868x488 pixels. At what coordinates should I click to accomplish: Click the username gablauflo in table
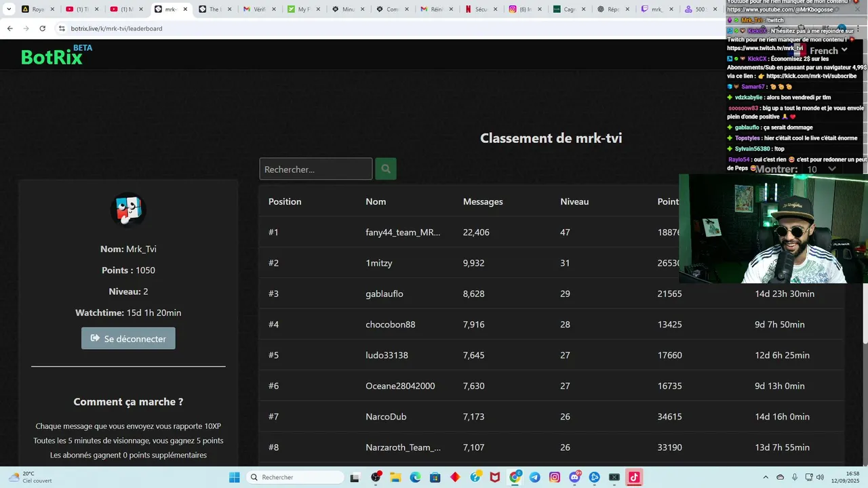[x=384, y=293]
